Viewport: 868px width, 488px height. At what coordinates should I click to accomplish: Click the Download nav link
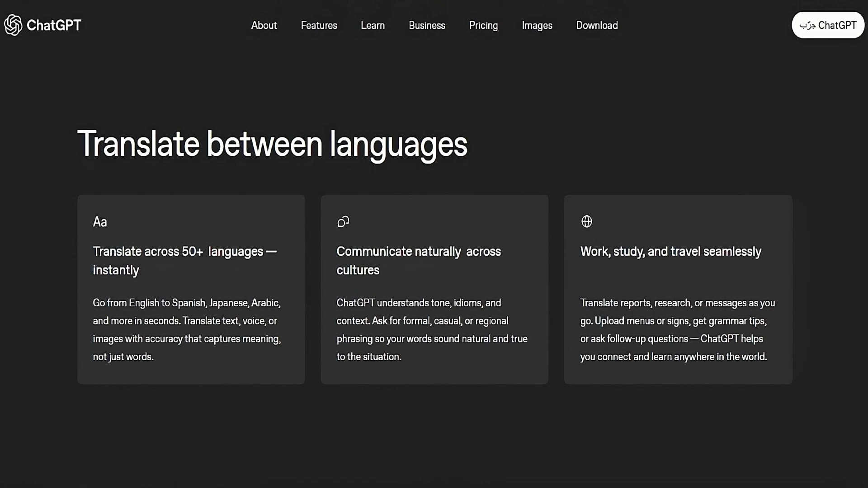(597, 25)
